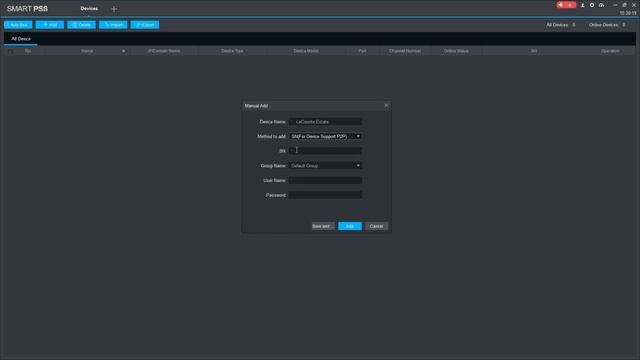Screen dimensions: 640x360
Task: Click the Online Status column header
Action: (x=456, y=51)
